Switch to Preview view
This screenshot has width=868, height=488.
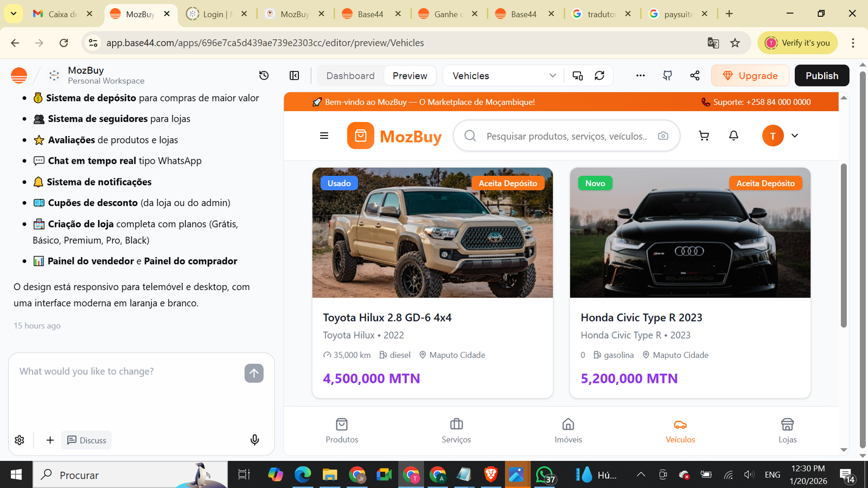(410, 76)
